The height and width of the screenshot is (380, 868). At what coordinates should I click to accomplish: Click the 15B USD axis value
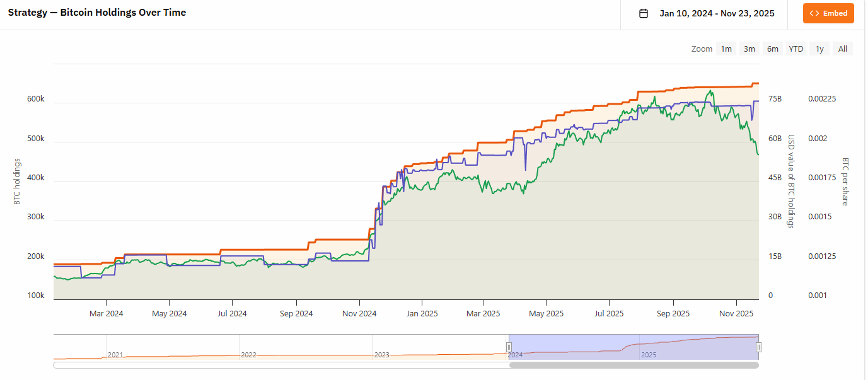coord(775,256)
